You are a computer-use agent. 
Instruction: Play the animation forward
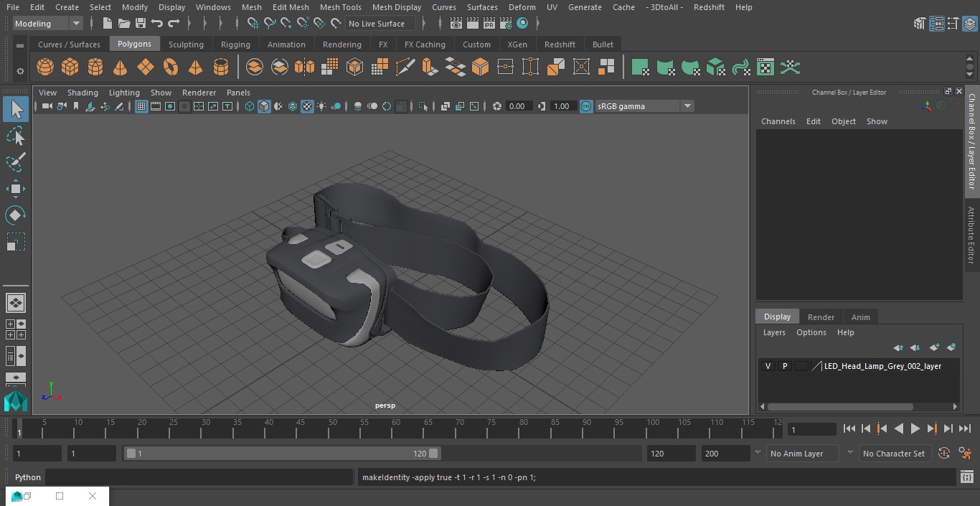(x=915, y=428)
